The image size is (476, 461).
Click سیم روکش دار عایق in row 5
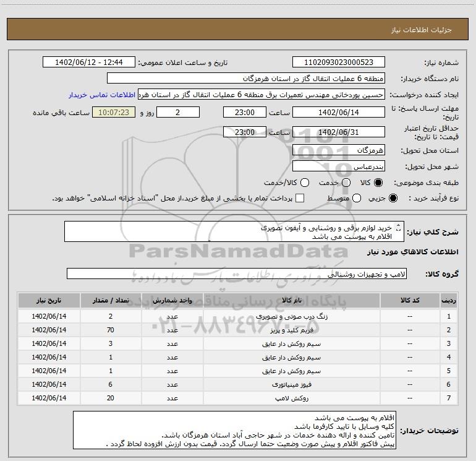291,371
